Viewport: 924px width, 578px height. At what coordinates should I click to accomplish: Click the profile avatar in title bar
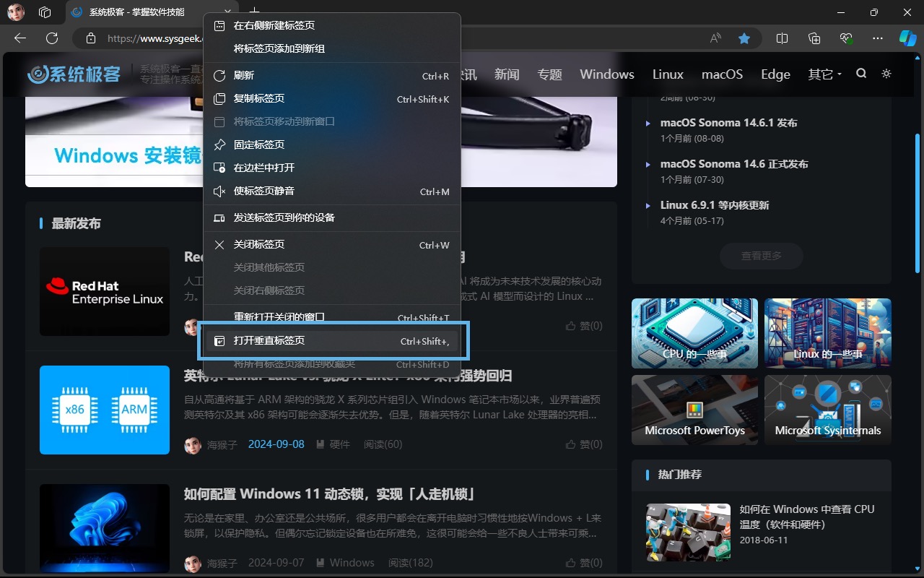[x=16, y=12]
